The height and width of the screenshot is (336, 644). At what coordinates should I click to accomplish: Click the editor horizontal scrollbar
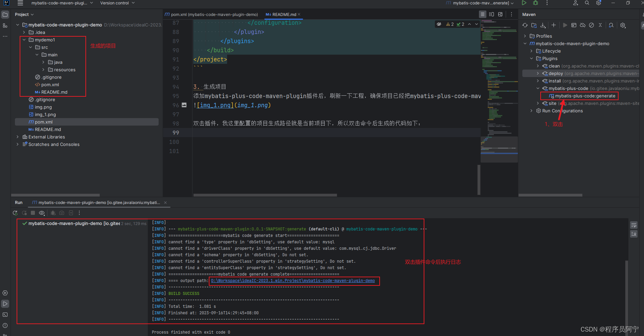(265, 195)
